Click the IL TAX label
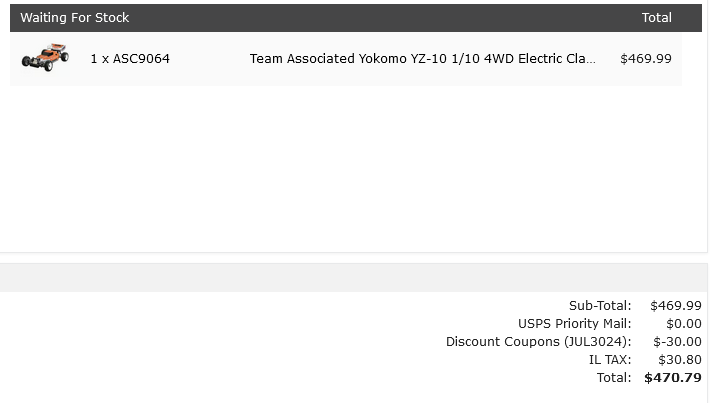 pos(610,360)
